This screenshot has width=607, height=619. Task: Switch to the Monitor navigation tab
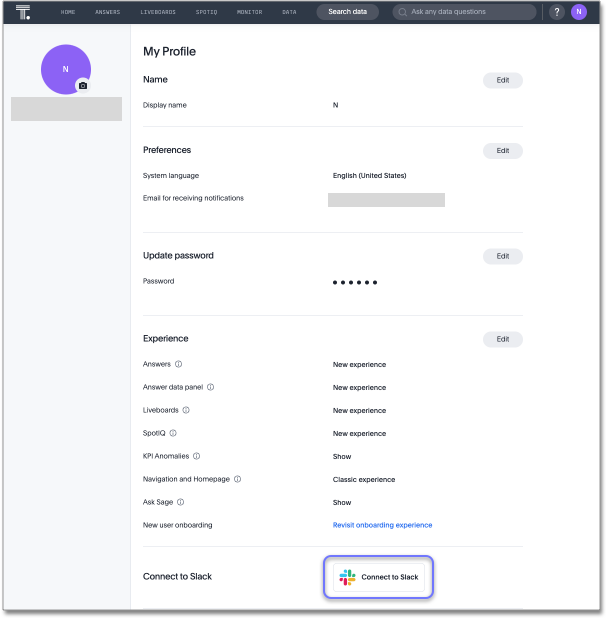(x=249, y=12)
